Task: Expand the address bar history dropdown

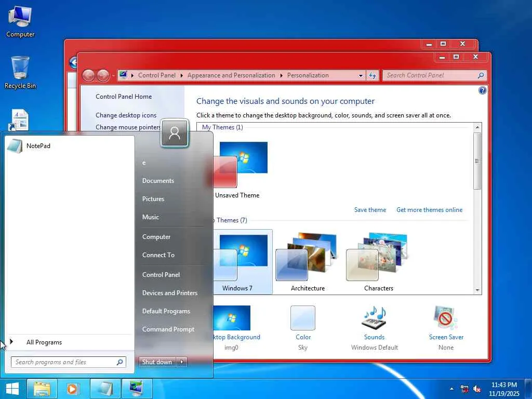Action: [x=361, y=76]
